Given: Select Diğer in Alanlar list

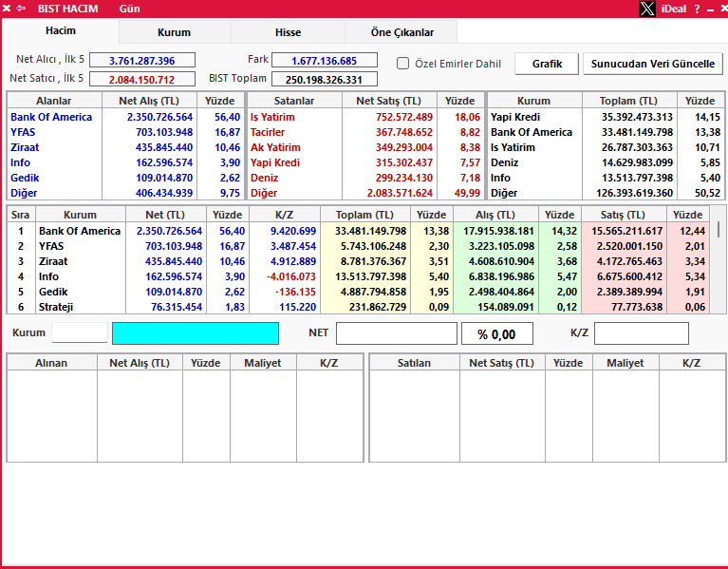Looking at the screenshot, I should point(24,193).
